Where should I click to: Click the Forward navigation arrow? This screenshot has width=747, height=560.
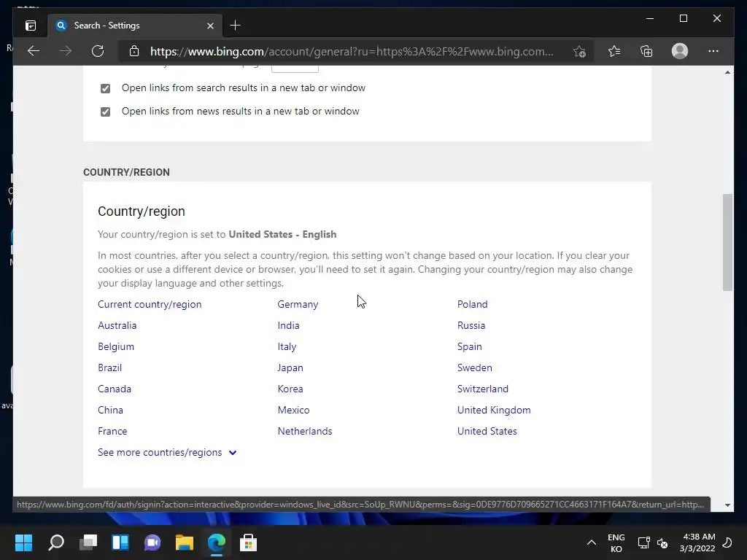point(65,51)
